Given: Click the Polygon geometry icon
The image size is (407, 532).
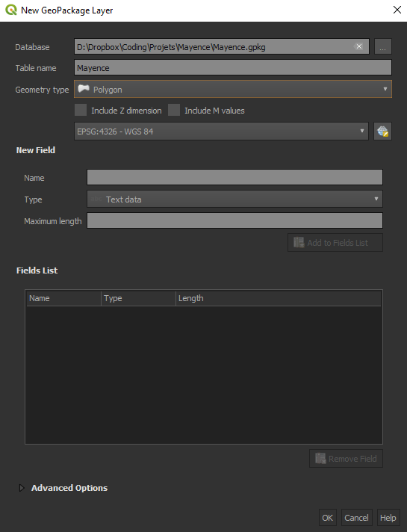Looking at the screenshot, I should coord(84,89).
